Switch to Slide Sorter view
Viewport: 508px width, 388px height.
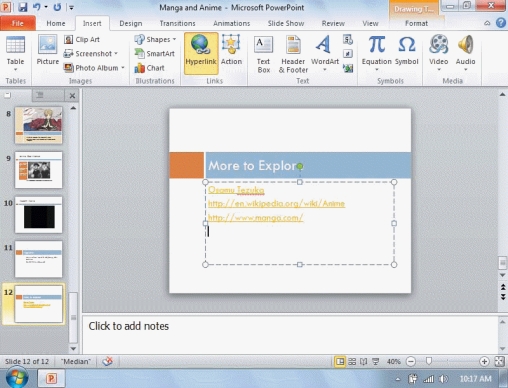pyautogui.click(x=352, y=361)
